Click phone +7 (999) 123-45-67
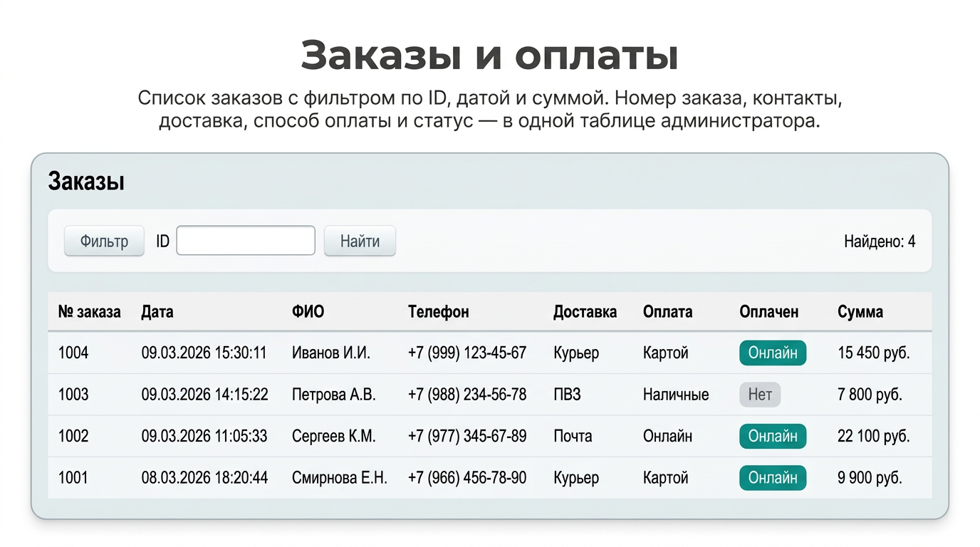 (467, 353)
